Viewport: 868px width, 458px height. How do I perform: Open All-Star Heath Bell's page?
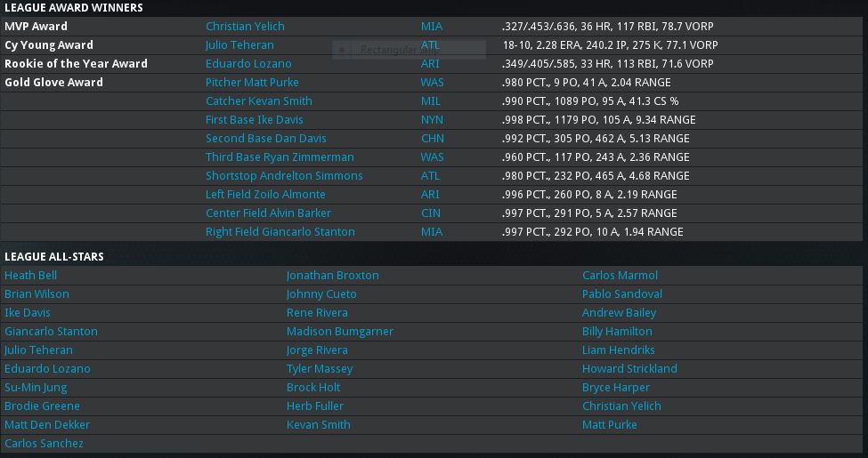30,276
